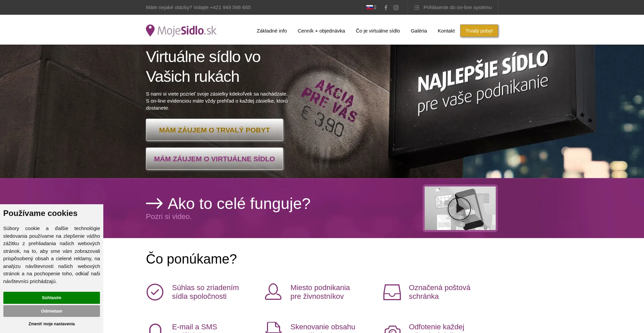Open the Galéria page
644x333 pixels.
419,31
